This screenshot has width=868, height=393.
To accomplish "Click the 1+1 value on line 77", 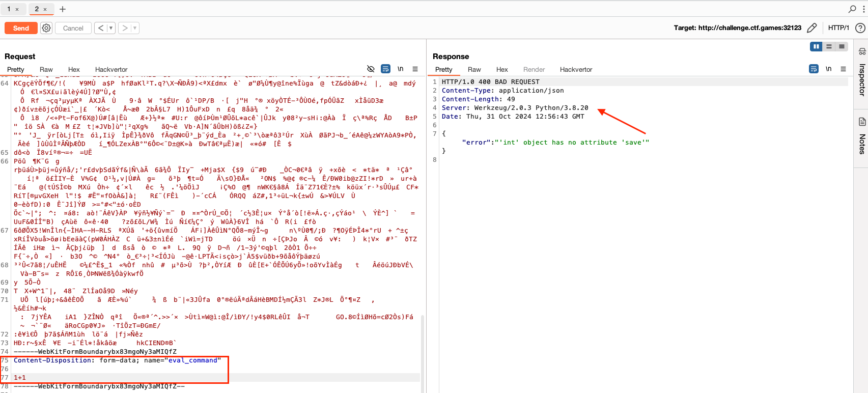I will [x=20, y=378].
